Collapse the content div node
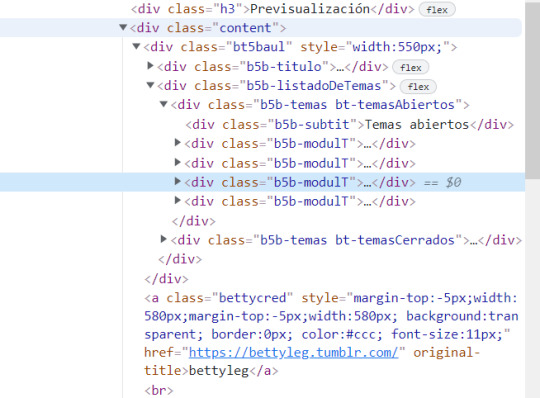Screen dimensions: 540x398 (x=123, y=27)
